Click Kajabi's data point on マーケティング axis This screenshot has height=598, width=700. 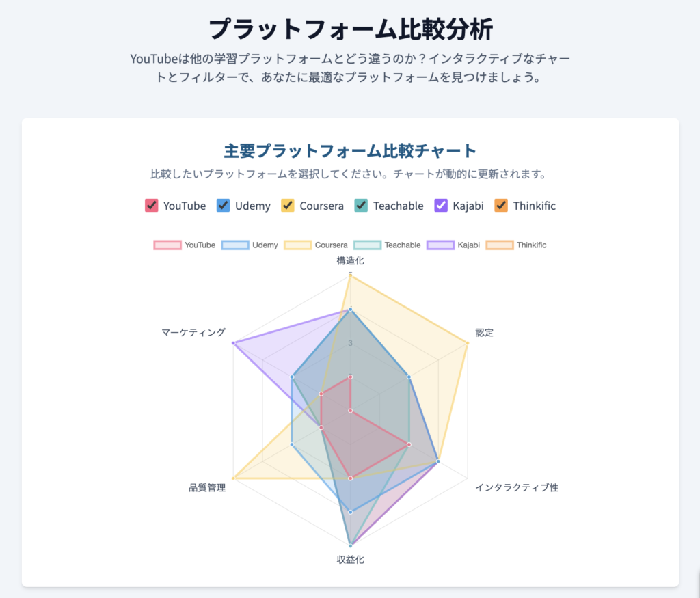point(233,342)
